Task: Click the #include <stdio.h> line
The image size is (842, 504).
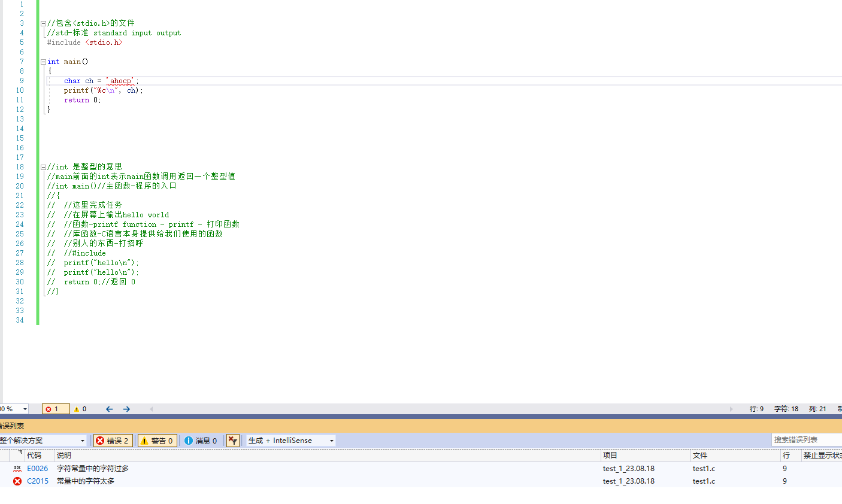Action: click(84, 42)
